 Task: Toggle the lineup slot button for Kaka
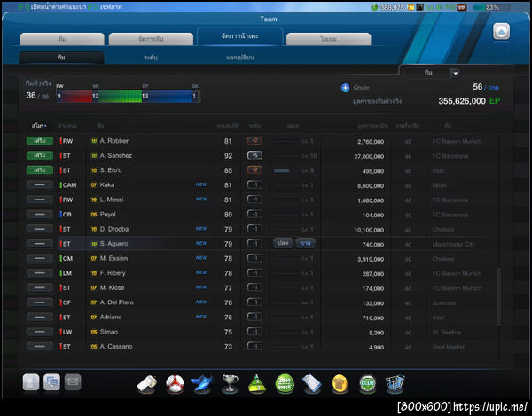(x=40, y=184)
